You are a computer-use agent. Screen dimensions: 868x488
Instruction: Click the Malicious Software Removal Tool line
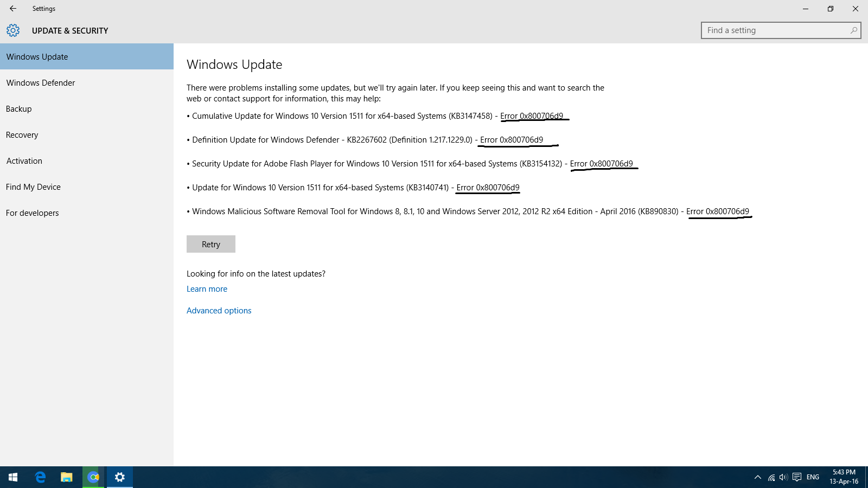click(x=468, y=211)
